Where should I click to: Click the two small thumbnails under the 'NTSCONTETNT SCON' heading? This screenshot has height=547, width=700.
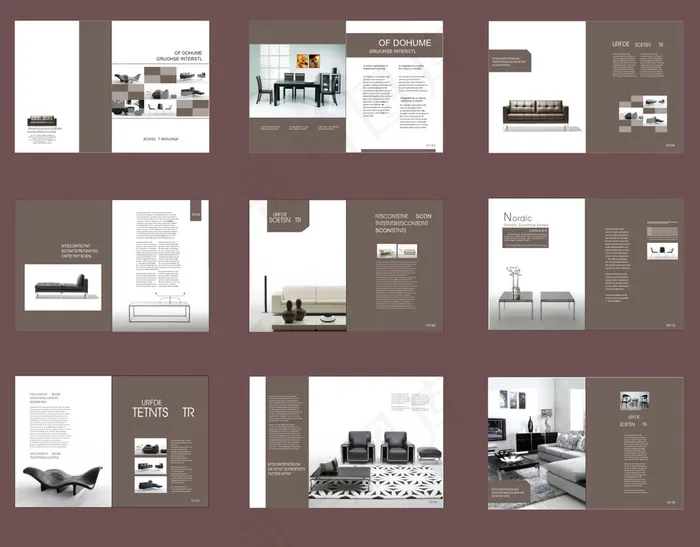pos(397,251)
